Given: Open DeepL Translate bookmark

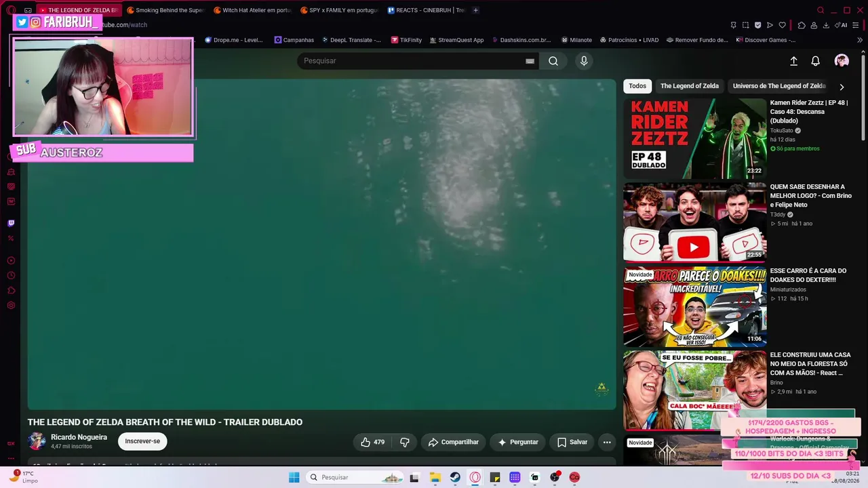Looking at the screenshot, I should coord(351,40).
